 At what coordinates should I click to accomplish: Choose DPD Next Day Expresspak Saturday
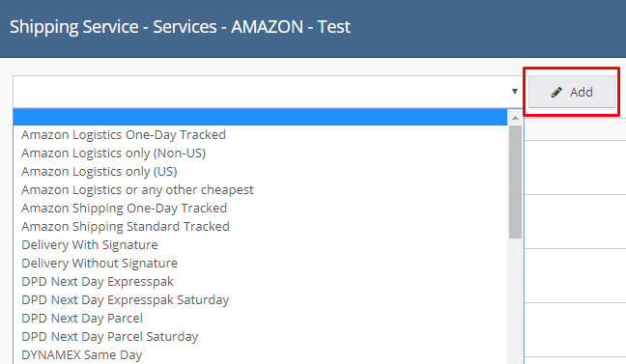click(x=126, y=300)
